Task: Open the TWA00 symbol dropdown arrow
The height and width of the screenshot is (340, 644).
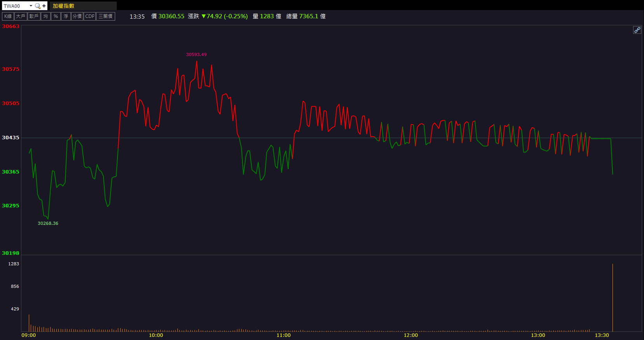Action: (x=31, y=6)
